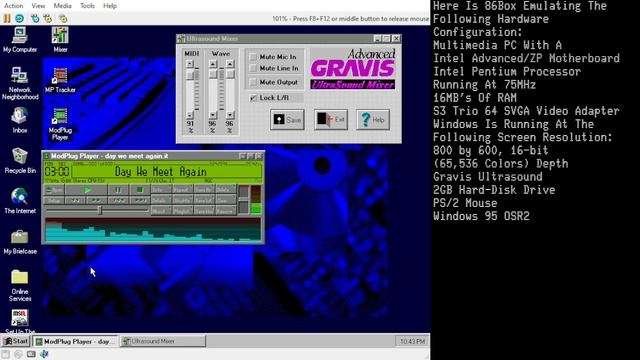
Task: Click the Details button in ModPlug Player
Action: pyautogui.click(x=161, y=200)
